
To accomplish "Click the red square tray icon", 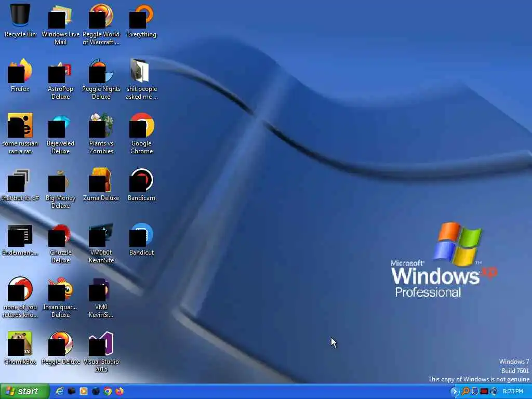I will (484, 392).
